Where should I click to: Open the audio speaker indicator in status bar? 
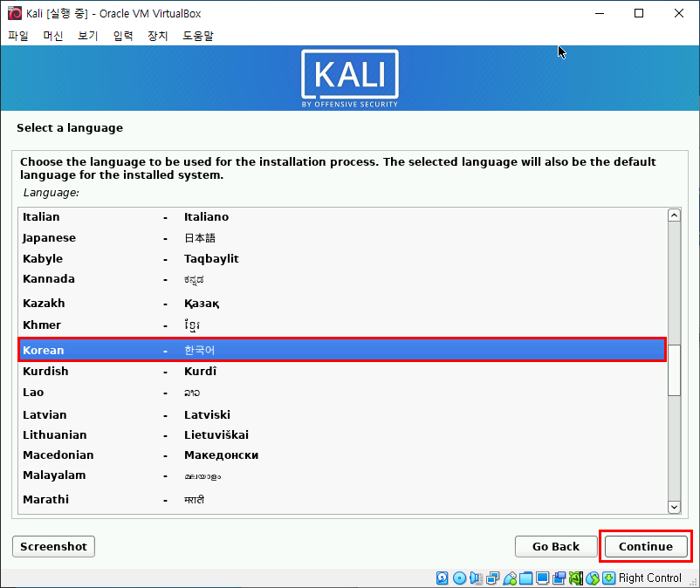coord(476,578)
